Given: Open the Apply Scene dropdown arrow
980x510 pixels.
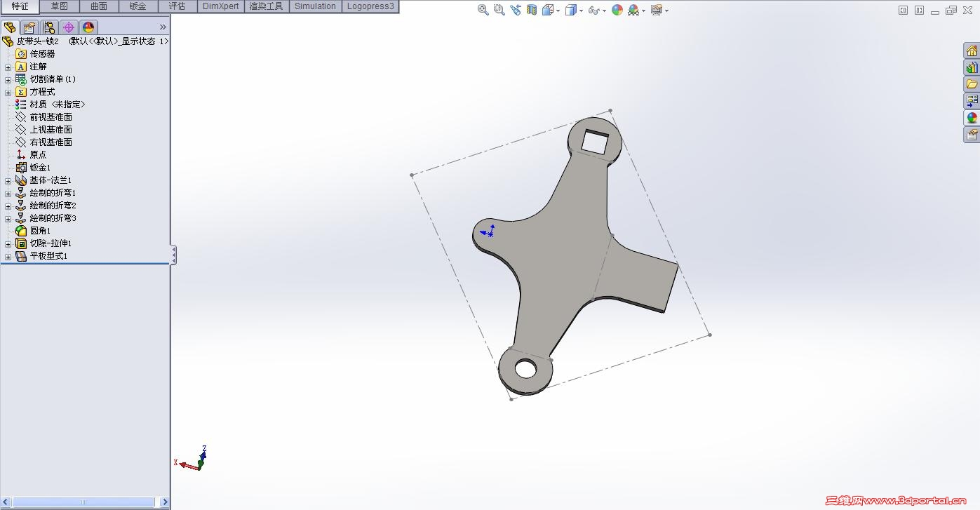Looking at the screenshot, I should pyautogui.click(x=643, y=11).
